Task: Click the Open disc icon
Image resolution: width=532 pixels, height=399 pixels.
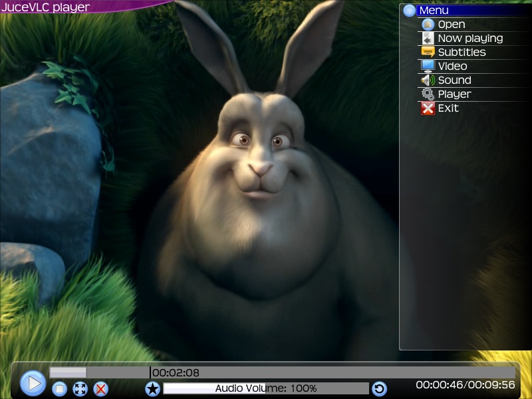Action: pos(428,25)
